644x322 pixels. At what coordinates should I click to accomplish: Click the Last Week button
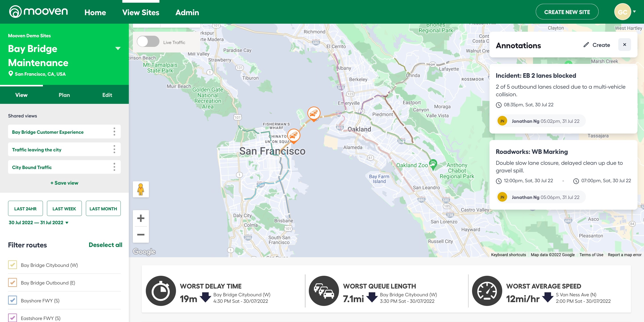(64, 209)
